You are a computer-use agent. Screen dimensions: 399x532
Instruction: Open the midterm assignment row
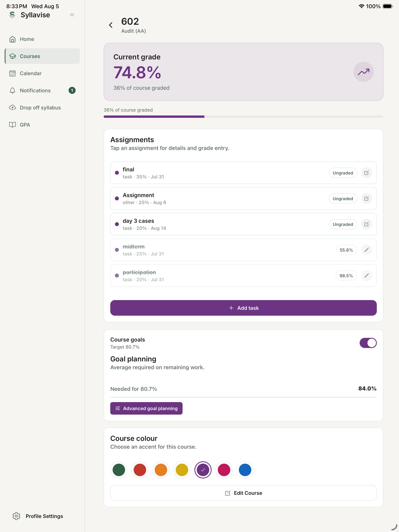(243, 250)
